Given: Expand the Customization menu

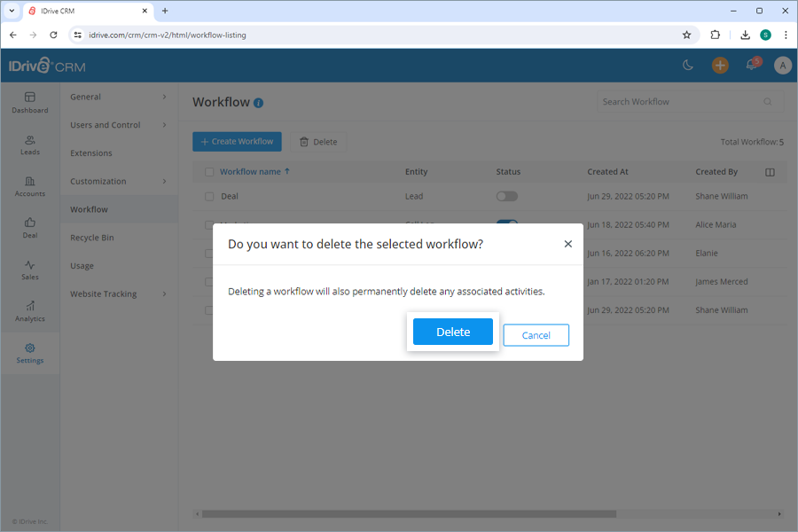Looking at the screenshot, I should pyautogui.click(x=98, y=181).
